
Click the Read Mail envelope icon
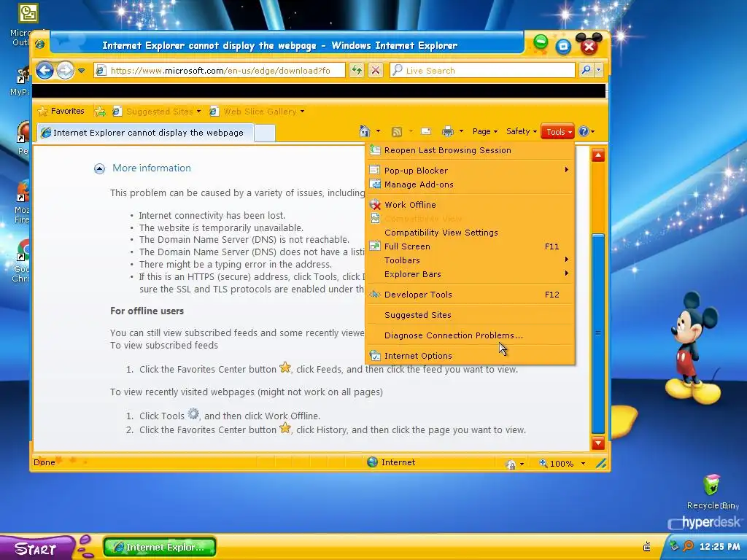point(426,131)
